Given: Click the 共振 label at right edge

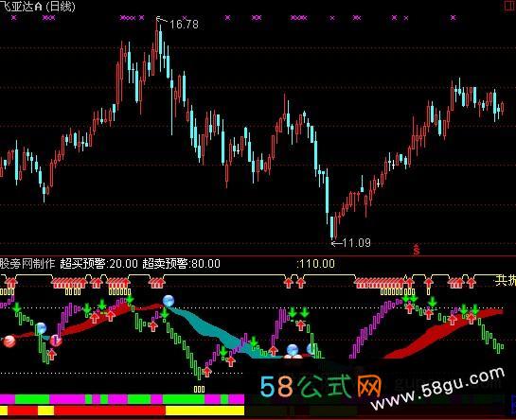Looking at the screenshot, I should (x=506, y=281).
